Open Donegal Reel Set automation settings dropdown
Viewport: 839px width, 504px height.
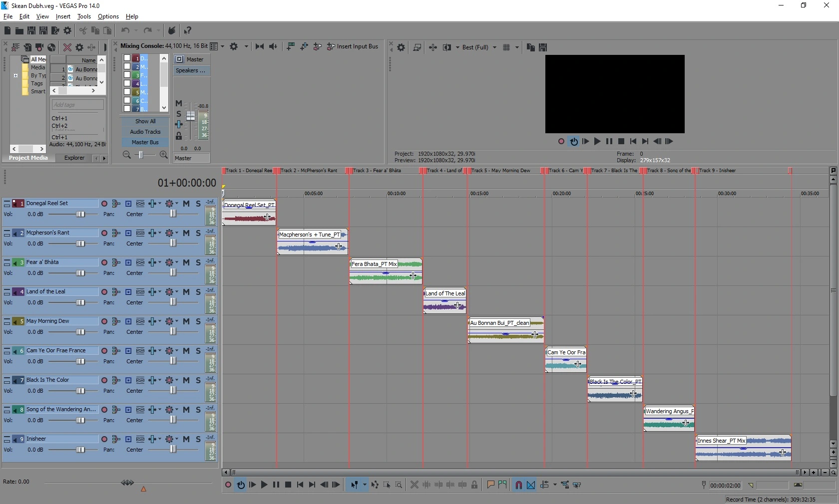[177, 204]
